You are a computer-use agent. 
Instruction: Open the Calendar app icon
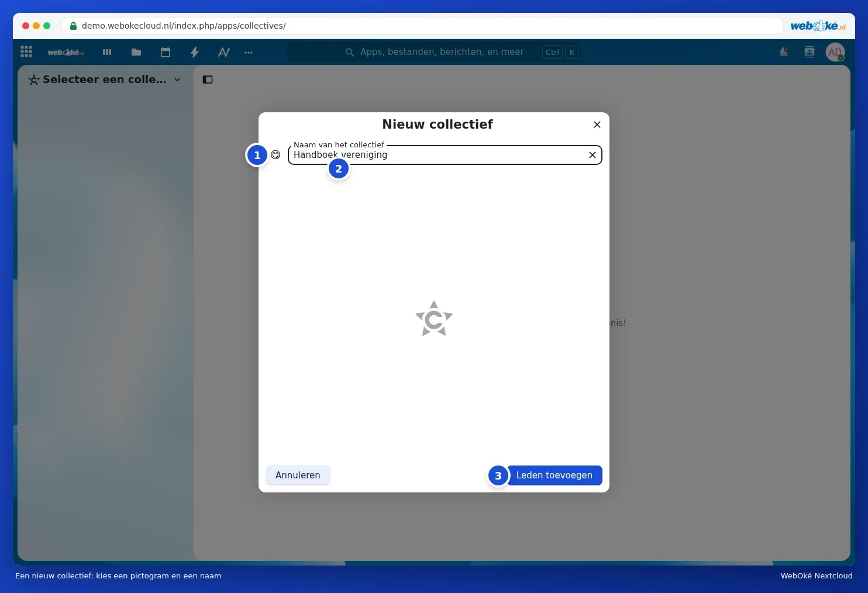[x=166, y=52]
